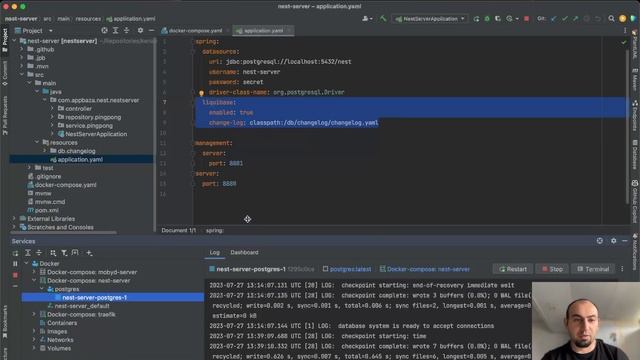This screenshot has height=360, width=640.
Task: Click the editor vertical scrollbar
Action: click(x=628, y=127)
